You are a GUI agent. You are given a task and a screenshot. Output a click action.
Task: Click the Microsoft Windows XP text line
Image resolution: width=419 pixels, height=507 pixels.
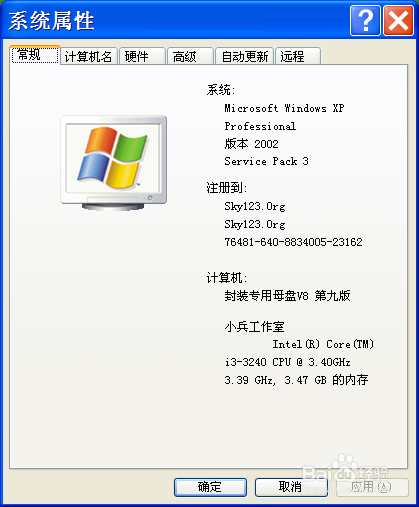[x=284, y=108]
